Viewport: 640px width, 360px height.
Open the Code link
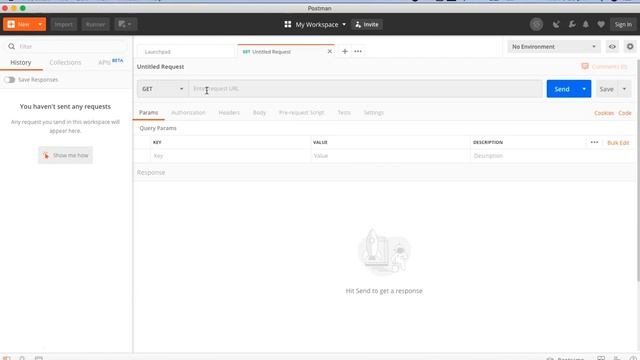(x=624, y=113)
